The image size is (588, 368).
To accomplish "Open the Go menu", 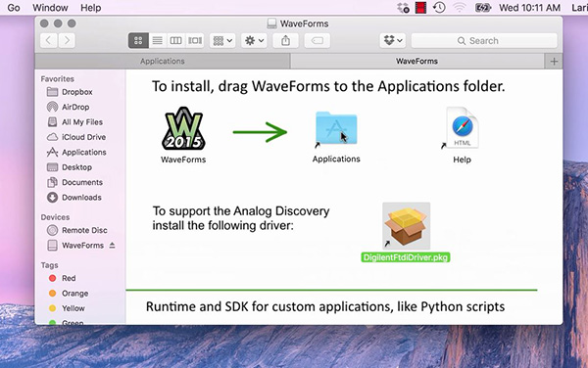I will [x=14, y=8].
